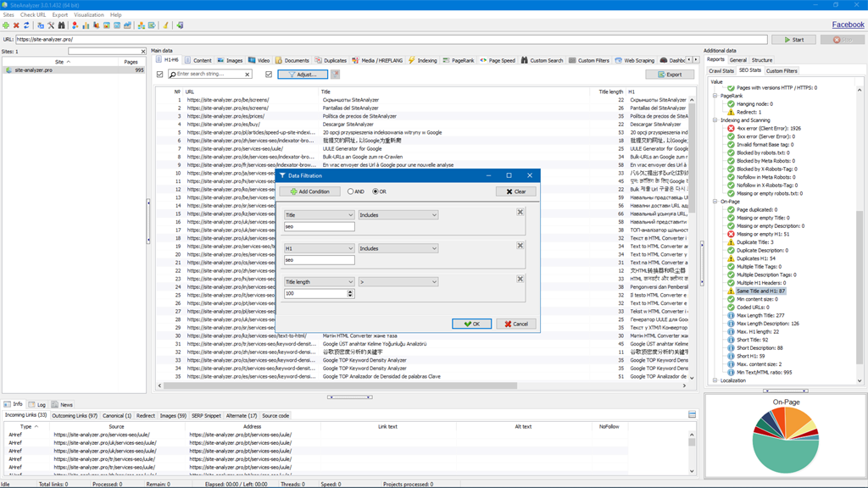Screen dimensions: 868x488
Task: Click the broom clear-data toolbar icon
Action: click(165, 25)
